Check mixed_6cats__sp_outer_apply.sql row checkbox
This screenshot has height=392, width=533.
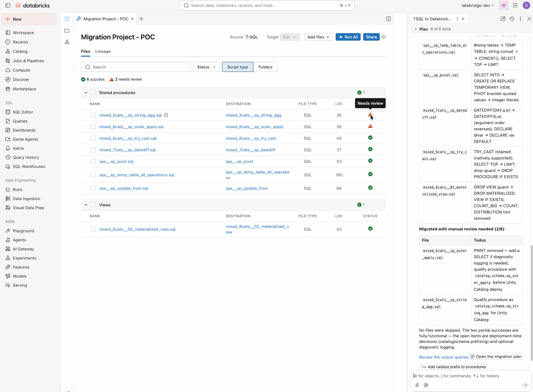[93, 127]
